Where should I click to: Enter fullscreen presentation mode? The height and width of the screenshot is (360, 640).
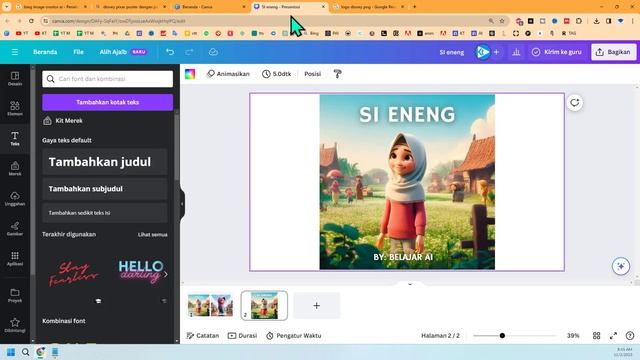pos(613,336)
